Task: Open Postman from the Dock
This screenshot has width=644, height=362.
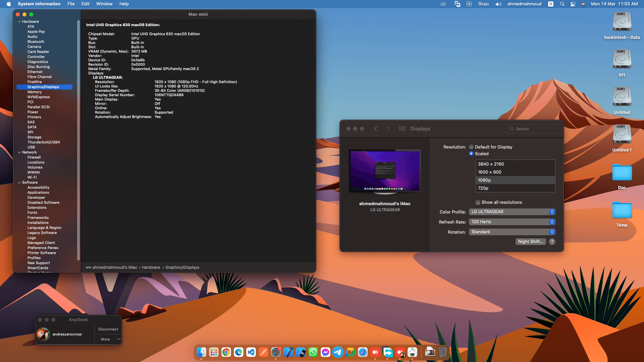Action: click(263, 352)
